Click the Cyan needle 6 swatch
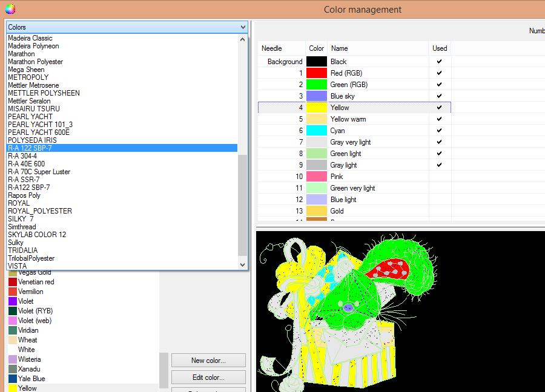The height and width of the screenshot is (392, 545). click(x=316, y=131)
